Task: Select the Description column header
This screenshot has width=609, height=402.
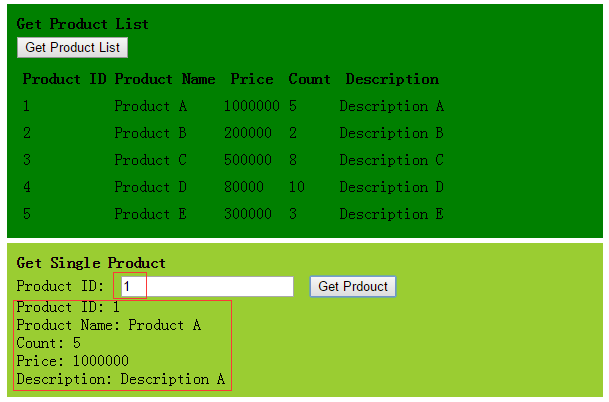Action: [392, 79]
